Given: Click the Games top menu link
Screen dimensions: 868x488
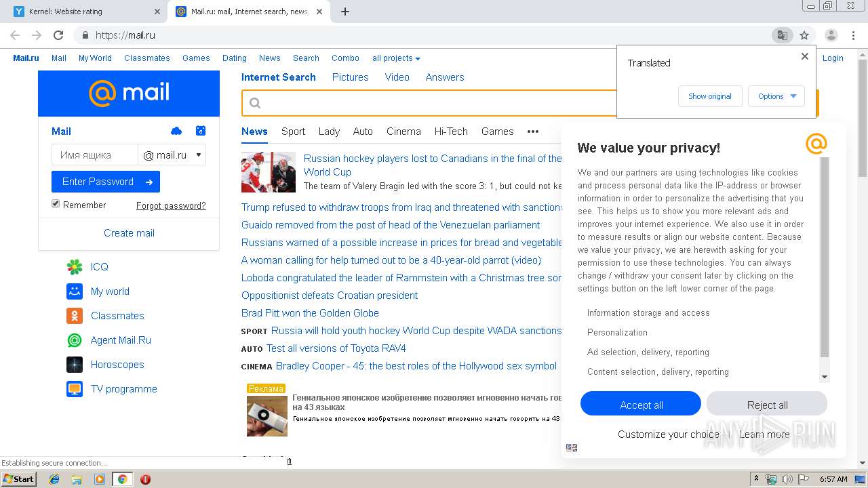Looking at the screenshot, I should point(196,58).
